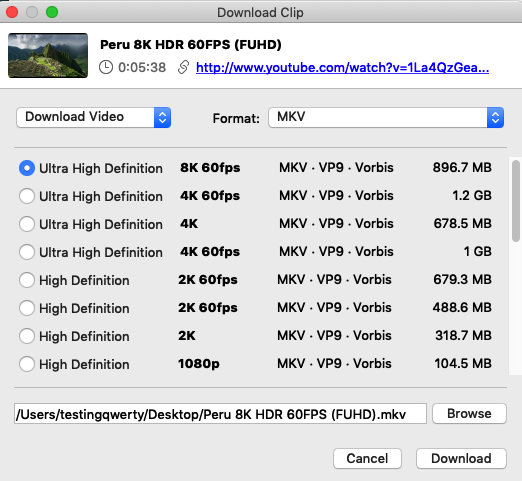The width and height of the screenshot is (522, 481).
Task: Open the Download Video dropdown
Action: pyautogui.click(x=94, y=117)
